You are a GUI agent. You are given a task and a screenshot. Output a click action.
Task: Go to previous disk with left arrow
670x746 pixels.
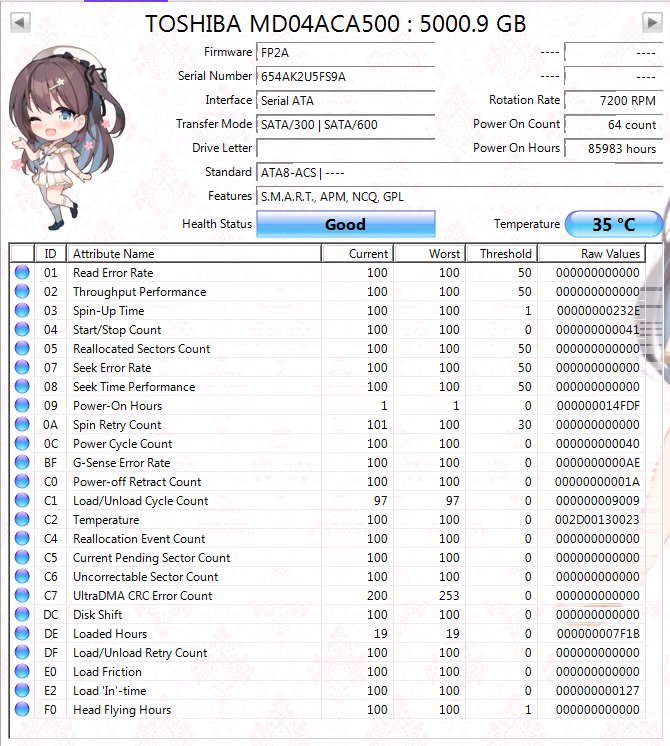pyautogui.click(x=20, y=22)
